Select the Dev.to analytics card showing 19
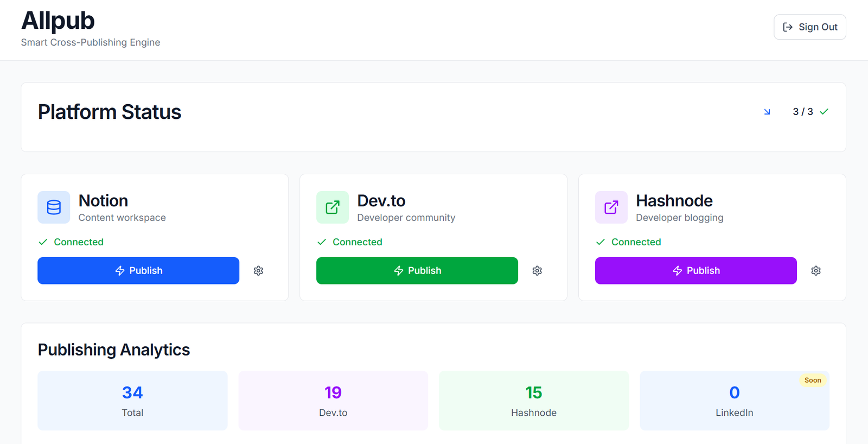 click(333, 401)
